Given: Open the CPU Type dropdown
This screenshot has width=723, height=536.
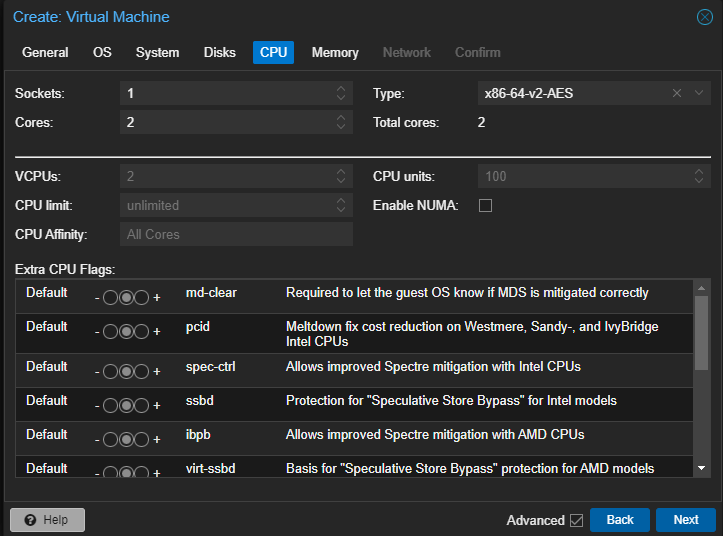Looking at the screenshot, I should (x=700, y=93).
